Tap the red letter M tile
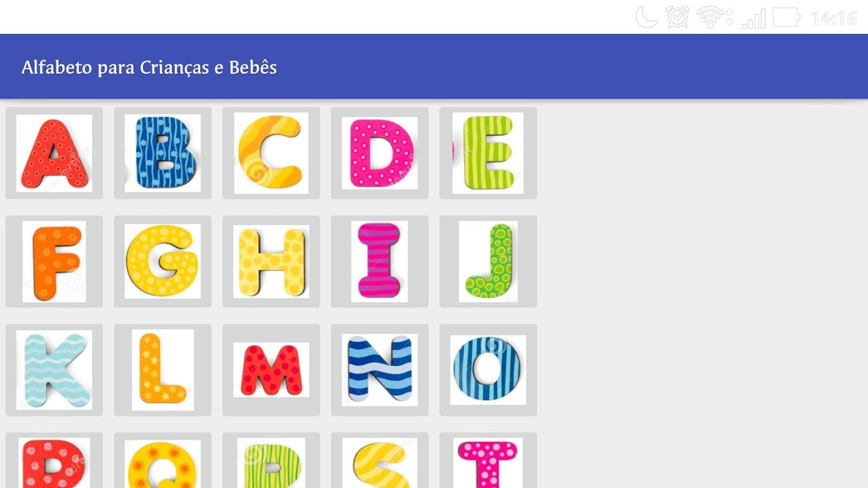The image size is (868, 488). (271, 370)
